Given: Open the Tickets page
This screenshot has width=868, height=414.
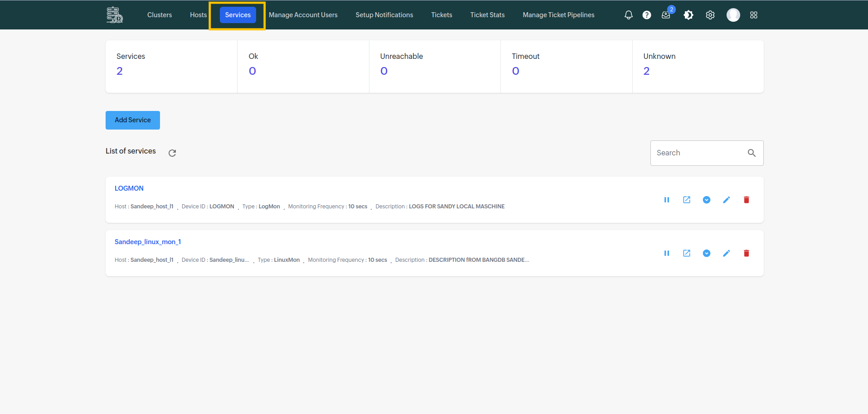Looking at the screenshot, I should (441, 15).
